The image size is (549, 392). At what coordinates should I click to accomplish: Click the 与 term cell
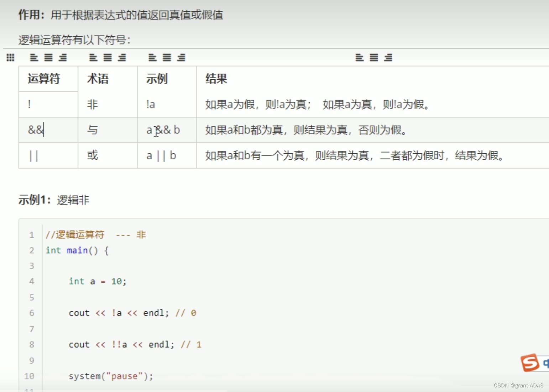point(108,130)
